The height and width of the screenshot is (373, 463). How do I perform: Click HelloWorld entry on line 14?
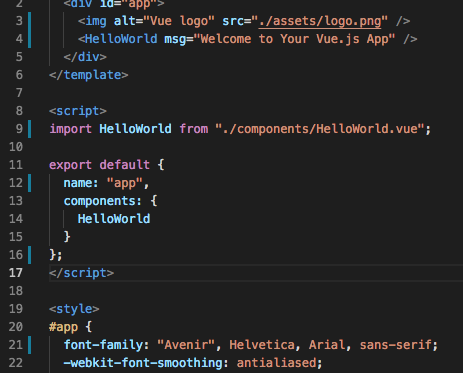114,219
